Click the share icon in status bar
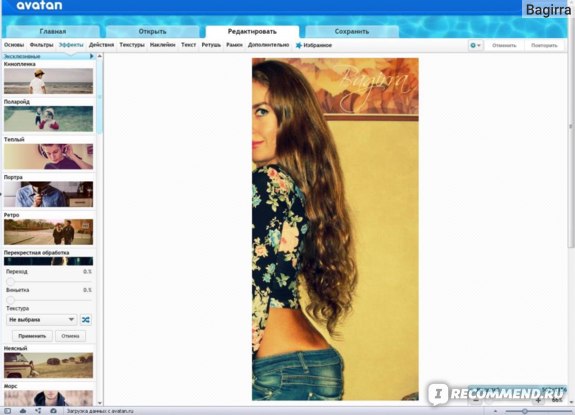The height and width of the screenshot is (415, 575). pos(38,411)
